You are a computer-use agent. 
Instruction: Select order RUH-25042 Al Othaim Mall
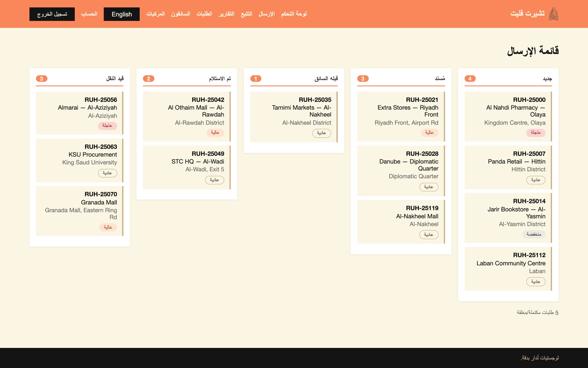(x=187, y=116)
